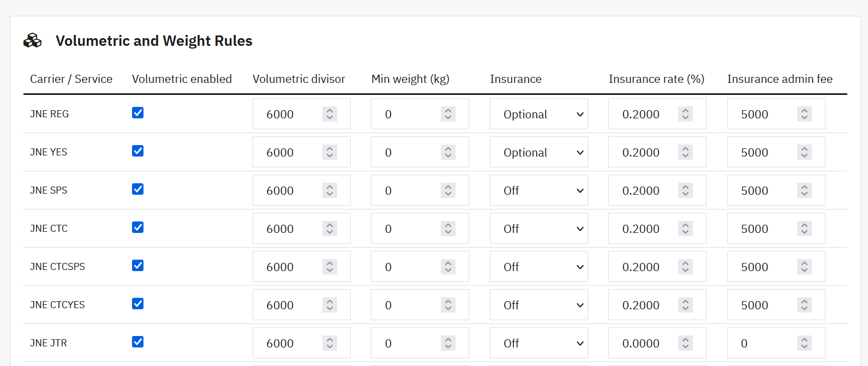Viewport: 868px width, 366px height.
Task: Click the Volumetric enabled column header
Action: [182, 79]
